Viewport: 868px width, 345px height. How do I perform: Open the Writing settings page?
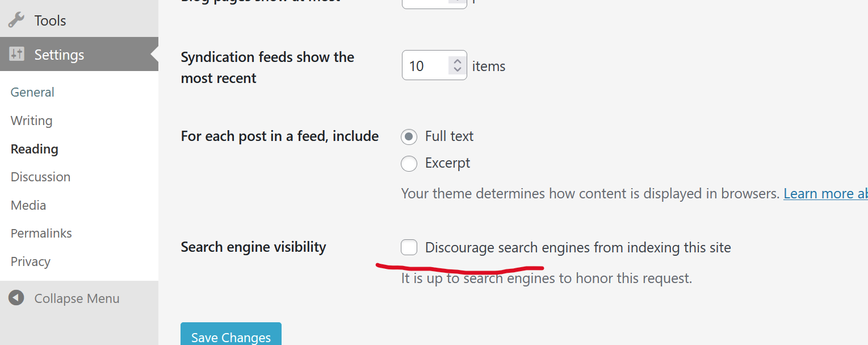[31, 120]
